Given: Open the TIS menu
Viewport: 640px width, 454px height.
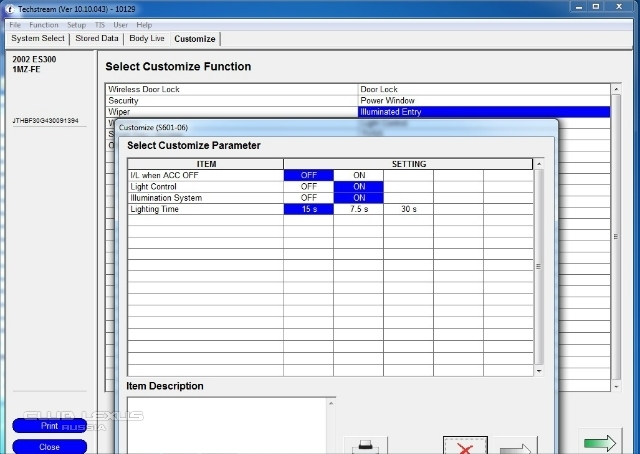Looking at the screenshot, I should [x=100, y=25].
